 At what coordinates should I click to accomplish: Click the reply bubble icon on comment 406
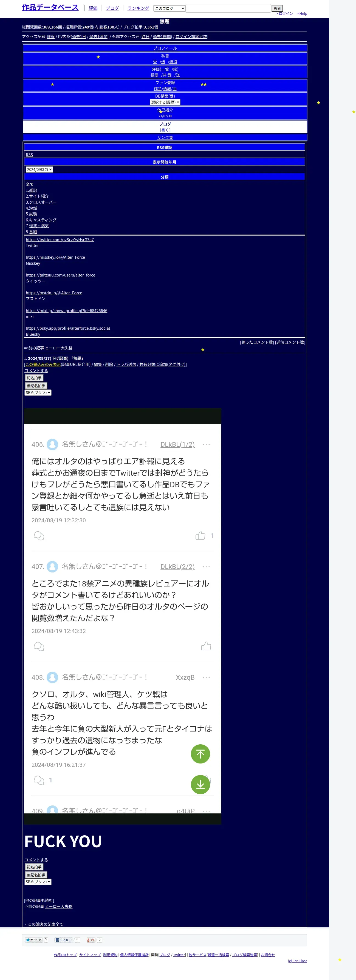(39, 536)
